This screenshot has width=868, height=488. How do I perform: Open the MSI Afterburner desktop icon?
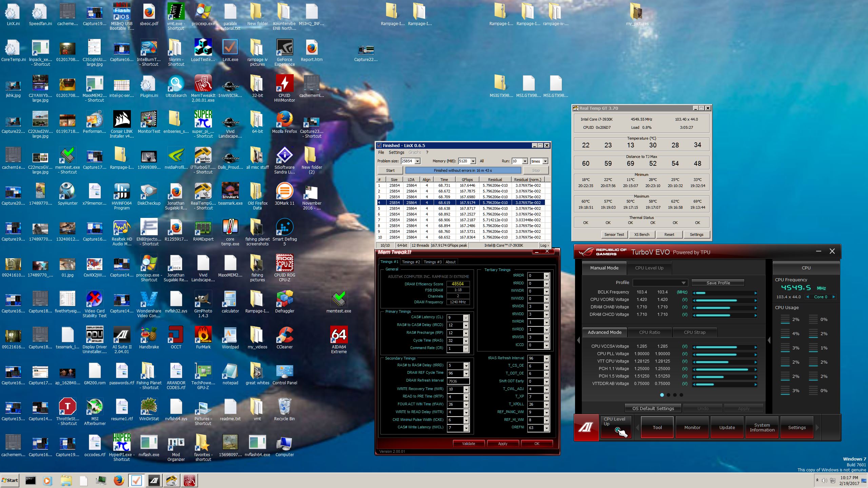click(95, 411)
